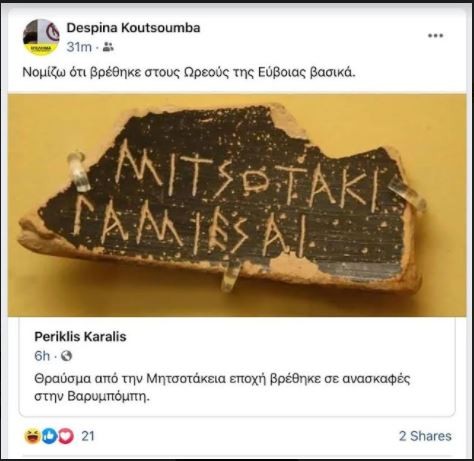
Task: Click the left clear mounting pin in photo
Action: point(79,172)
